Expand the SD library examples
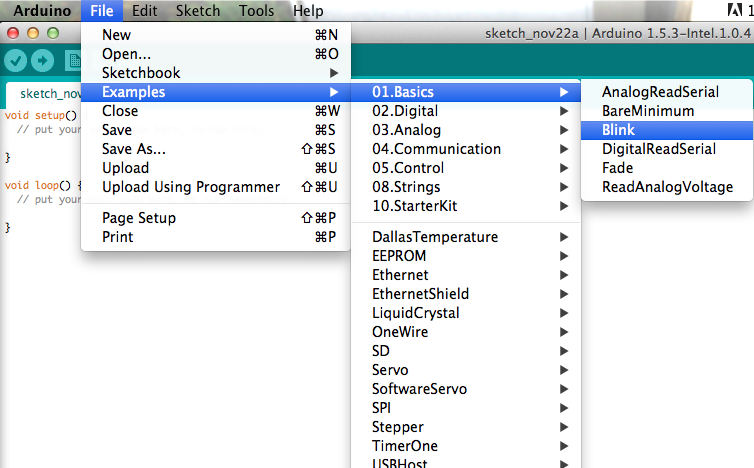This screenshot has width=754, height=468. tap(466, 351)
